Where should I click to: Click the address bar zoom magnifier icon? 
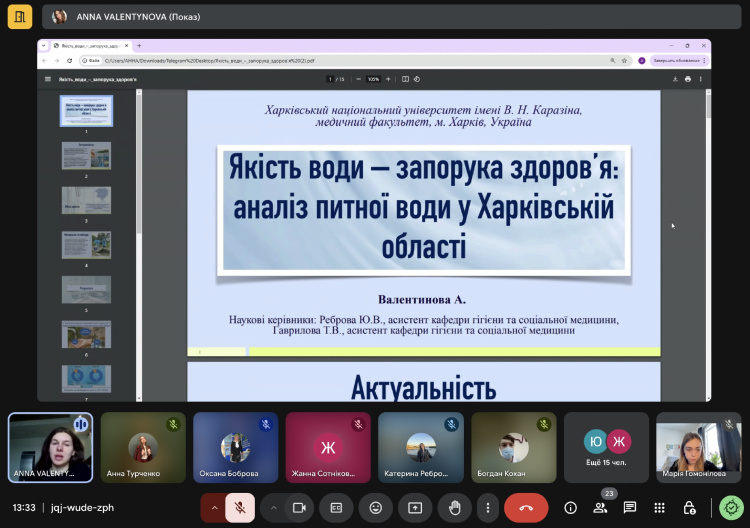click(x=612, y=61)
